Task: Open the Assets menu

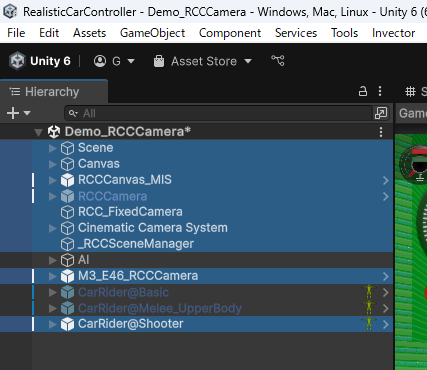Action: [x=89, y=33]
